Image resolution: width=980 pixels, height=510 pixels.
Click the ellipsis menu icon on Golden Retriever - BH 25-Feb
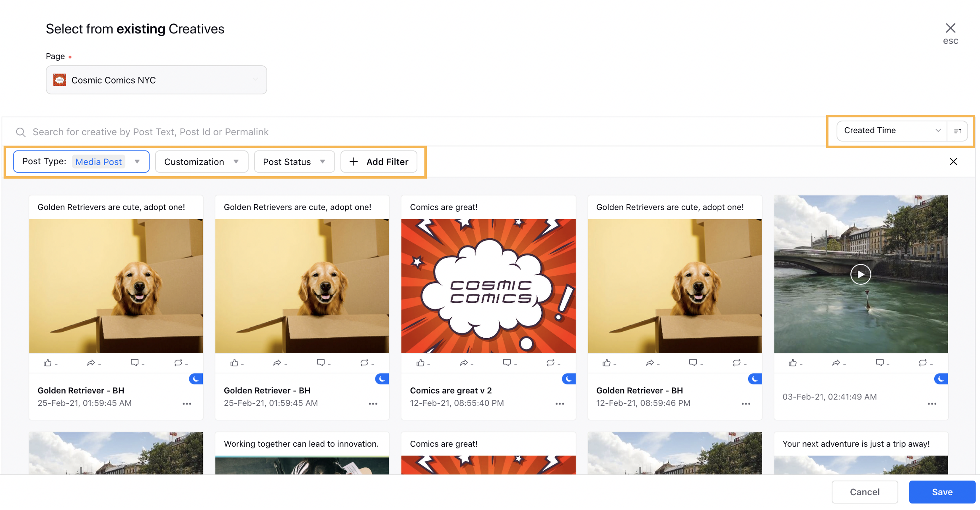(x=186, y=404)
